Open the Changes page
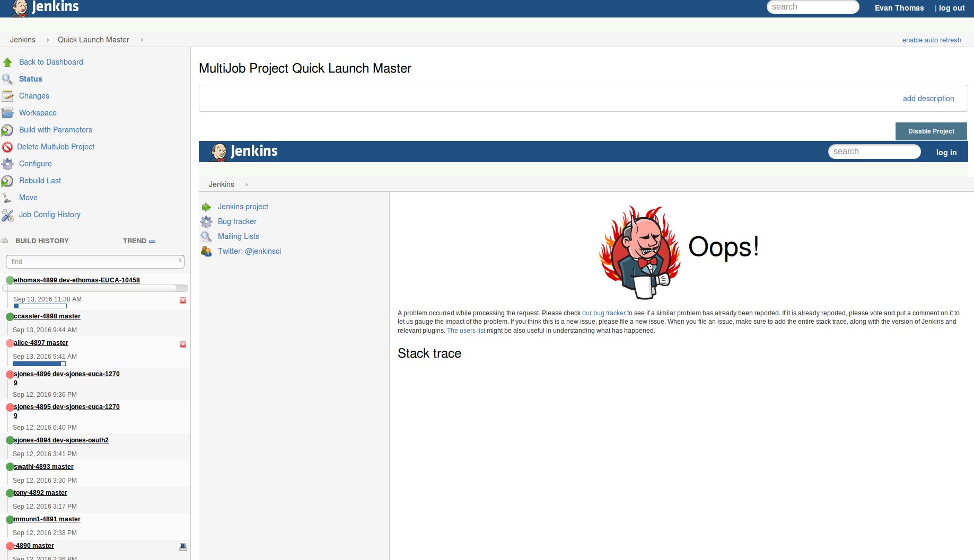Screen dimensions: 974x560 click(x=34, y=96)
